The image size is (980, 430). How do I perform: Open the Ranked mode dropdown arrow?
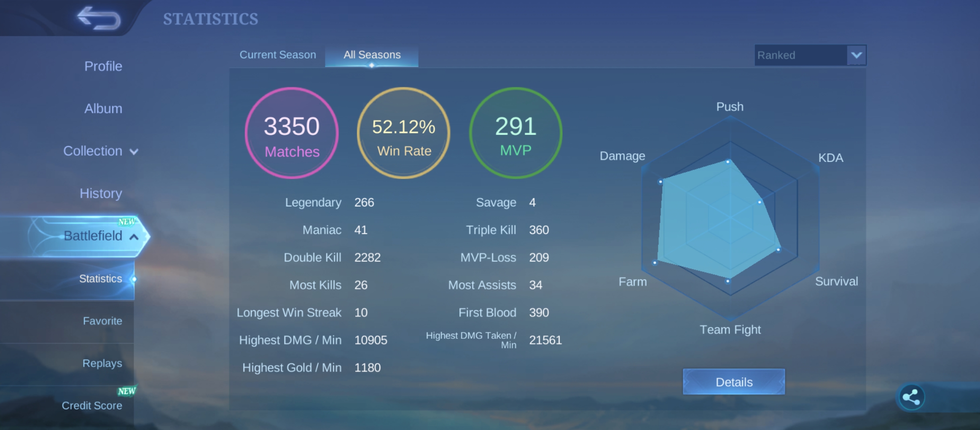pyautogui.click(x=857, y=55)
